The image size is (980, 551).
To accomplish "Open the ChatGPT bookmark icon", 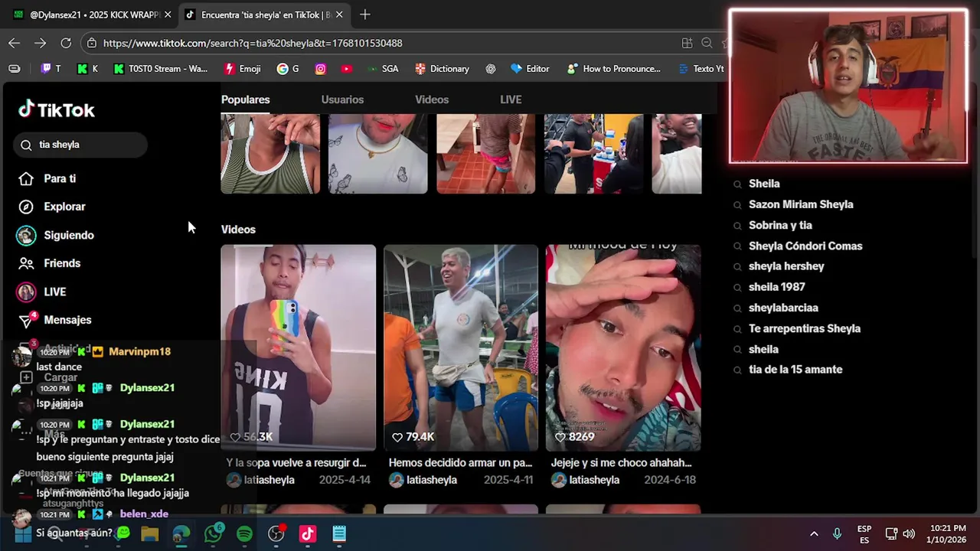I will pos(491,68).
